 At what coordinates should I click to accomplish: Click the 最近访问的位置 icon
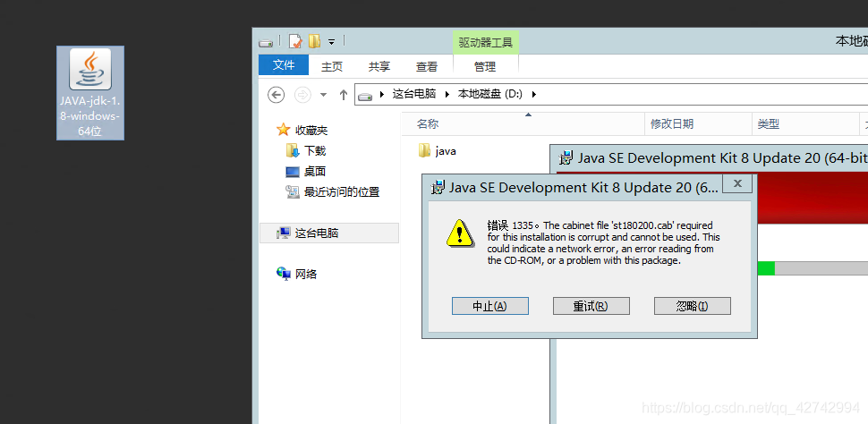[x=293, y=192]
